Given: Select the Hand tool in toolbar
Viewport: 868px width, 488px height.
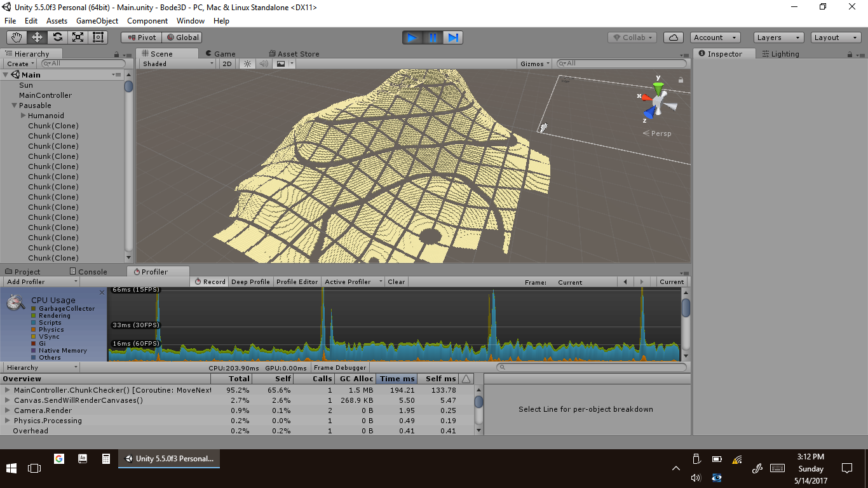Looking at the screenshot, I should (x=17, y=37).
